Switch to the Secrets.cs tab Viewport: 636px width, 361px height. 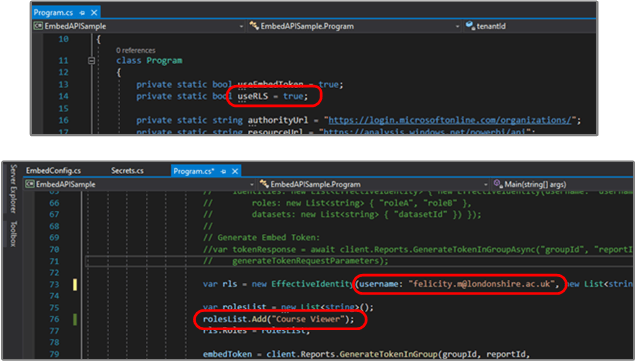click(127, 171)
